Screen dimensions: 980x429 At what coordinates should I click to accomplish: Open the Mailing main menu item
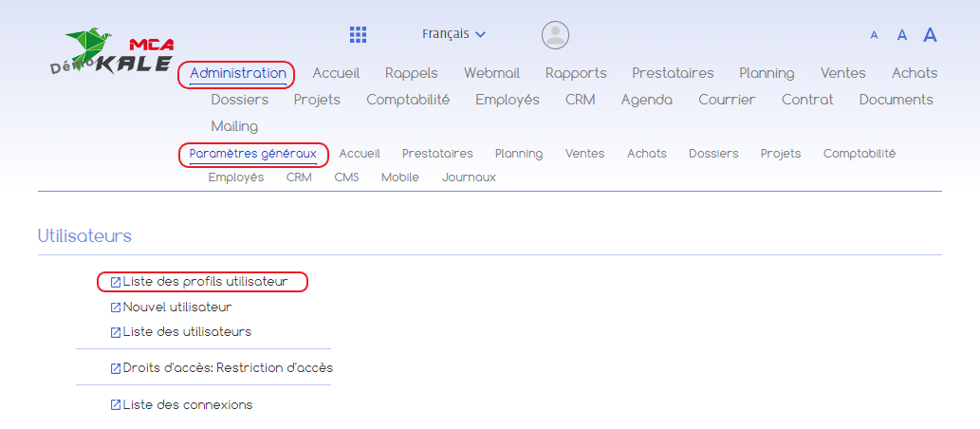point(234,126)
